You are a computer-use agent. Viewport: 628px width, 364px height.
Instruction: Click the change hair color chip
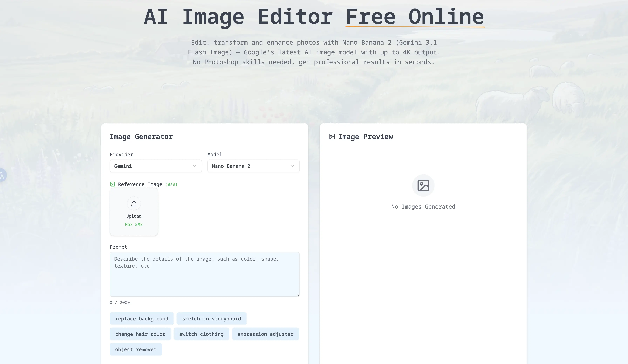[140, 334]
